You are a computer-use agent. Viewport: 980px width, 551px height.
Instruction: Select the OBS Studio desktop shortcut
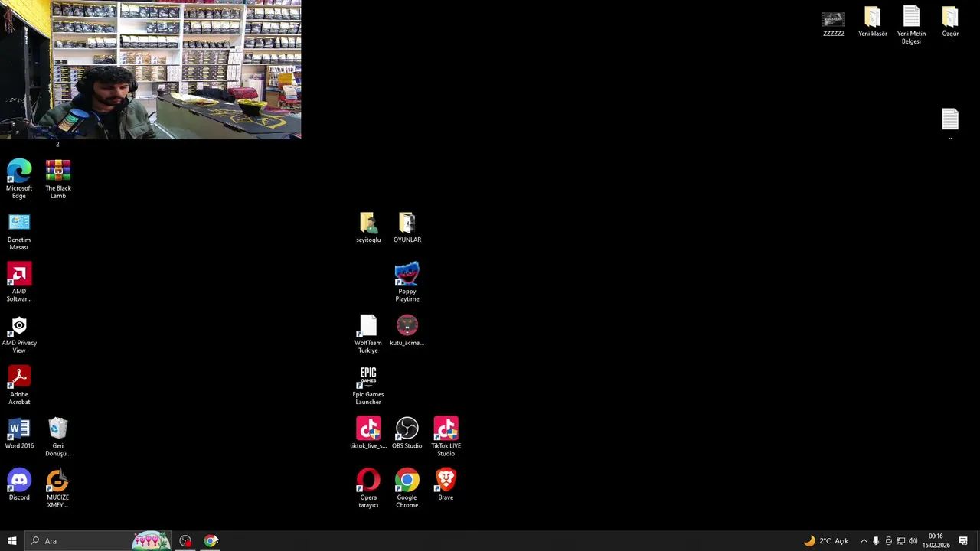tap(407, 433)
